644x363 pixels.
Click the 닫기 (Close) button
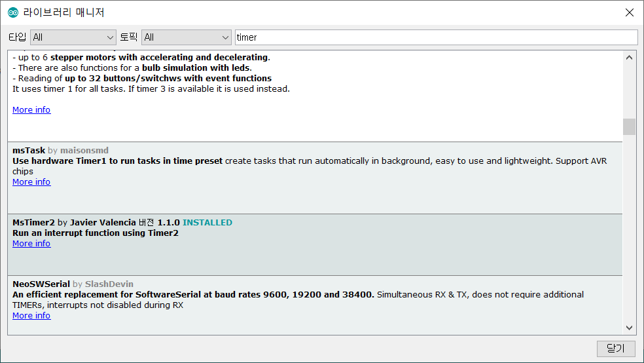coord(616,349)
